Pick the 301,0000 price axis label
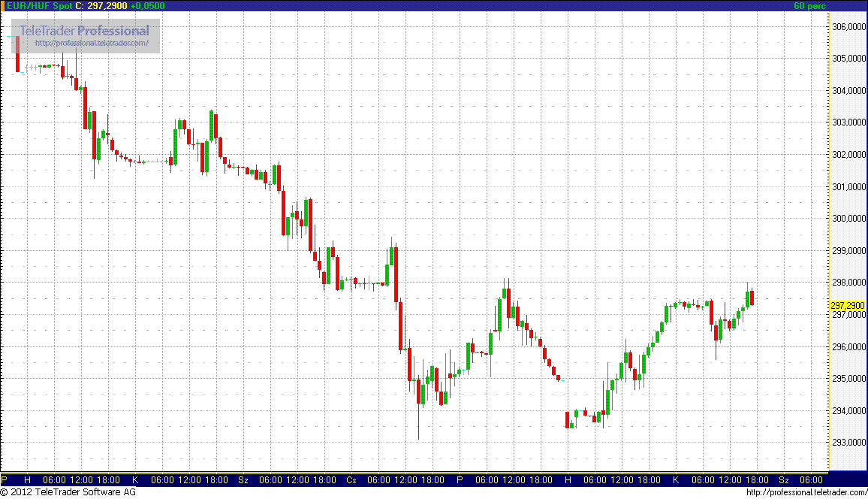 [x=849, y=186]
